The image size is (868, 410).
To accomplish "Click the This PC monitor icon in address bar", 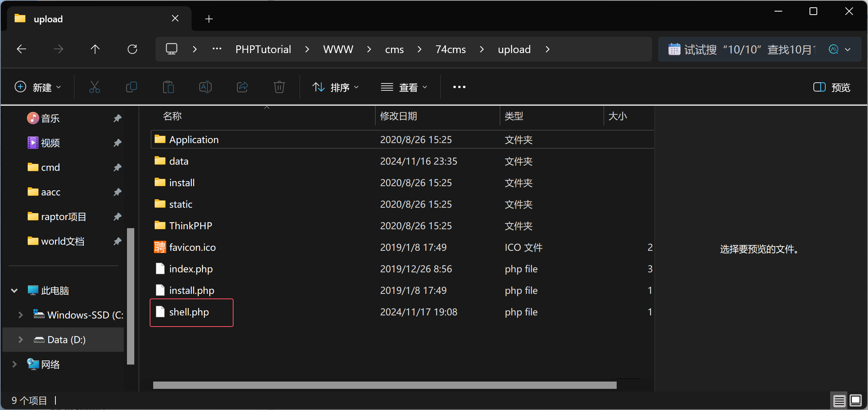I will click(x=172, y=49).
